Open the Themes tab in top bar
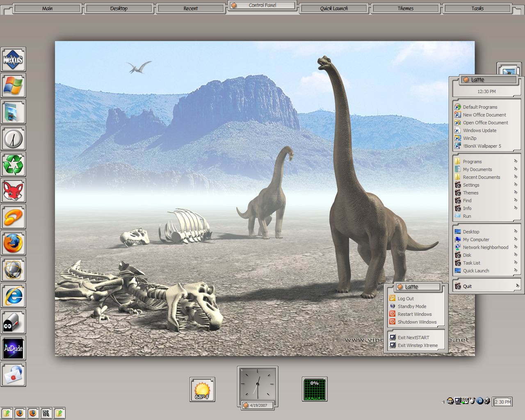Image resolution: width=525 pixels, height=420 pixels. tap(406, 8)
